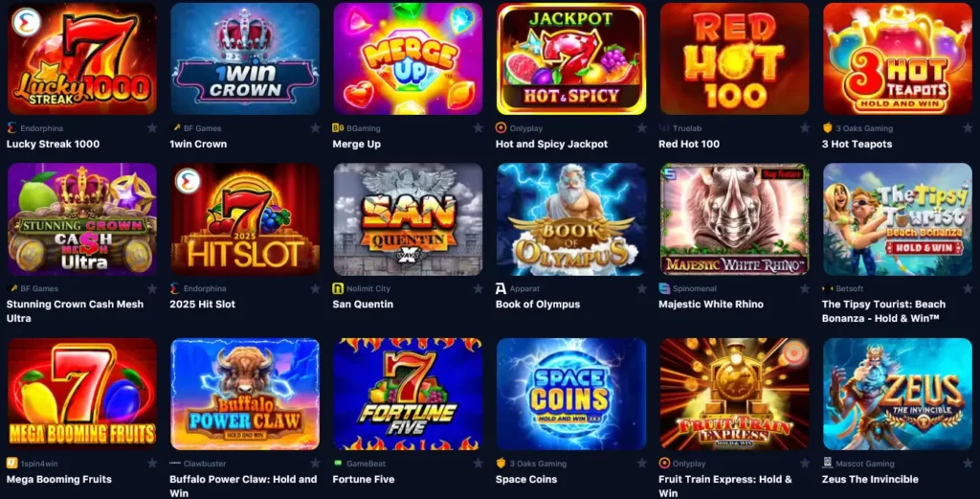Click the 3 Oaks Gaming shield icon under 3 Hot Teapots

click(828, 128)
